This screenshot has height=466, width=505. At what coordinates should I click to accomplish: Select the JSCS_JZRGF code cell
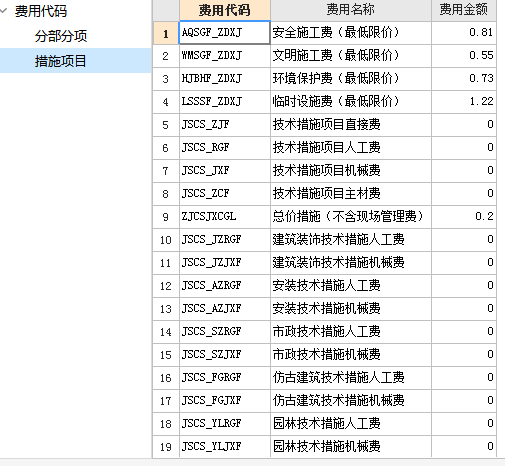pos(225,240)
